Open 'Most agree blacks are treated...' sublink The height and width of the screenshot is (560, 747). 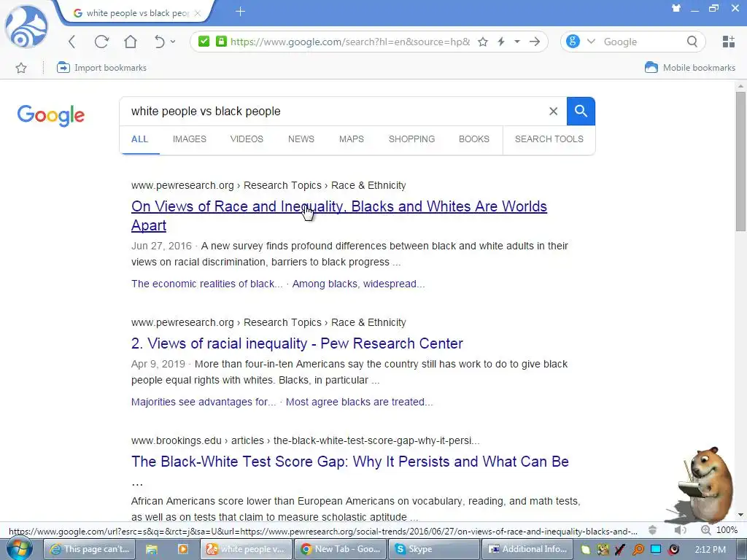[359, 402]
